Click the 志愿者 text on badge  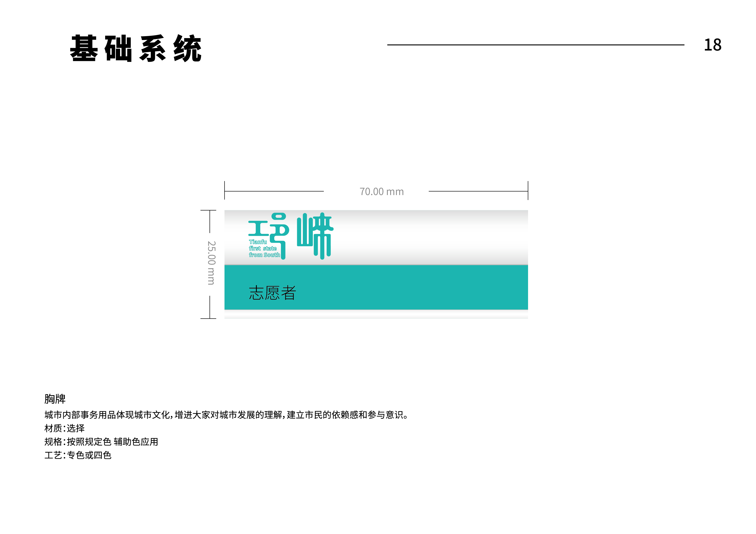[272, 293]
